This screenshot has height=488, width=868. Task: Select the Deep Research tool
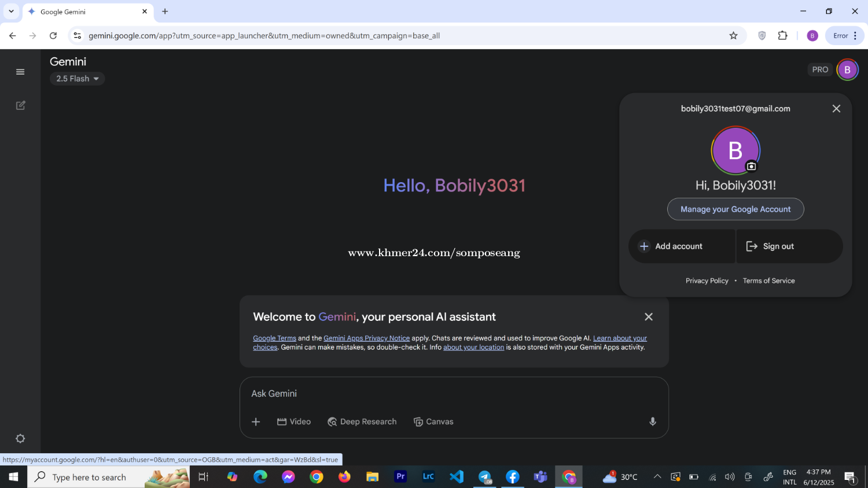[362, 422]
